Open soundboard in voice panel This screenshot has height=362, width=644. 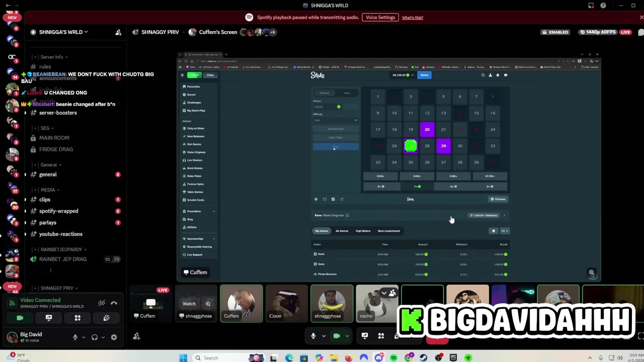106,318
